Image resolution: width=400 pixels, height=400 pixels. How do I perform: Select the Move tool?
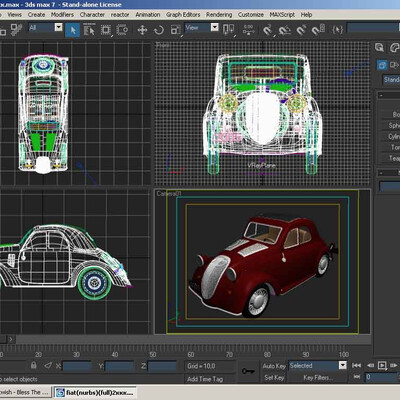142,30
